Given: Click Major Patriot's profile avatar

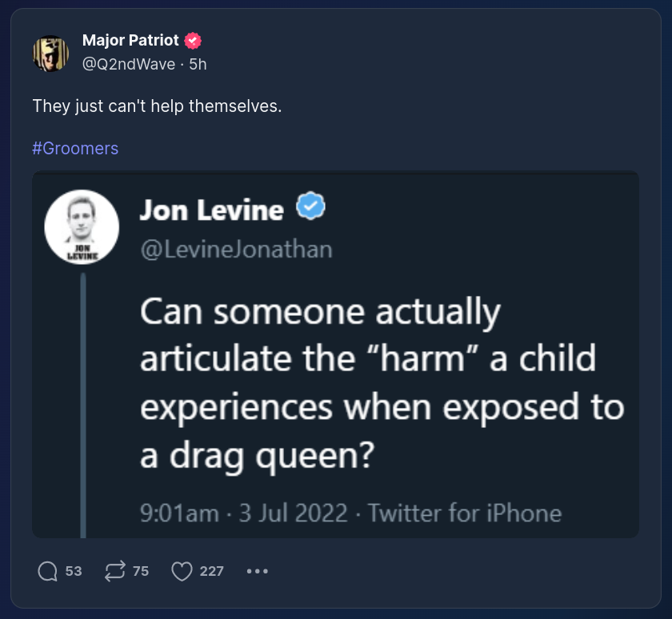Looking at the screenshot, I should pyautogui.click(x=50, y=53).
